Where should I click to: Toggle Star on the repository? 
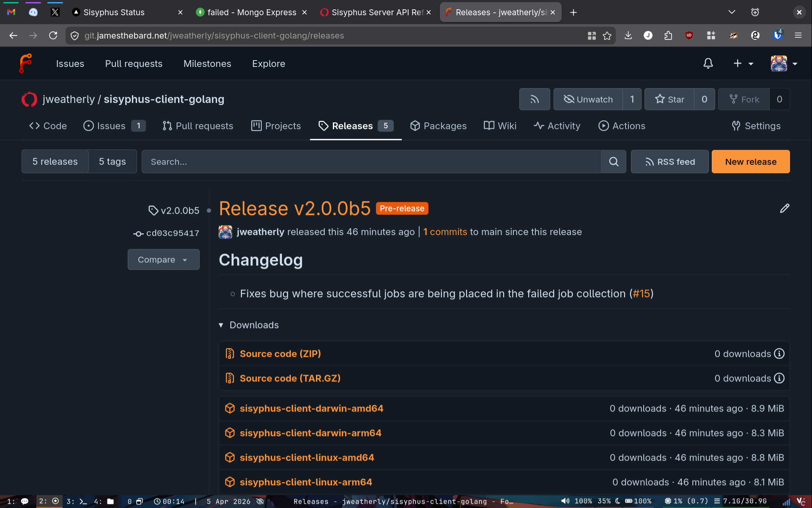[669, 99]
